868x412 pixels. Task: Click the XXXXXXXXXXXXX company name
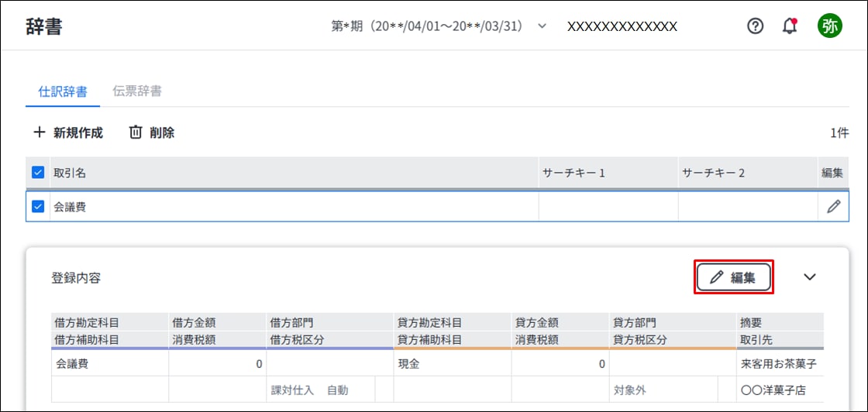[x=622, y=26]
